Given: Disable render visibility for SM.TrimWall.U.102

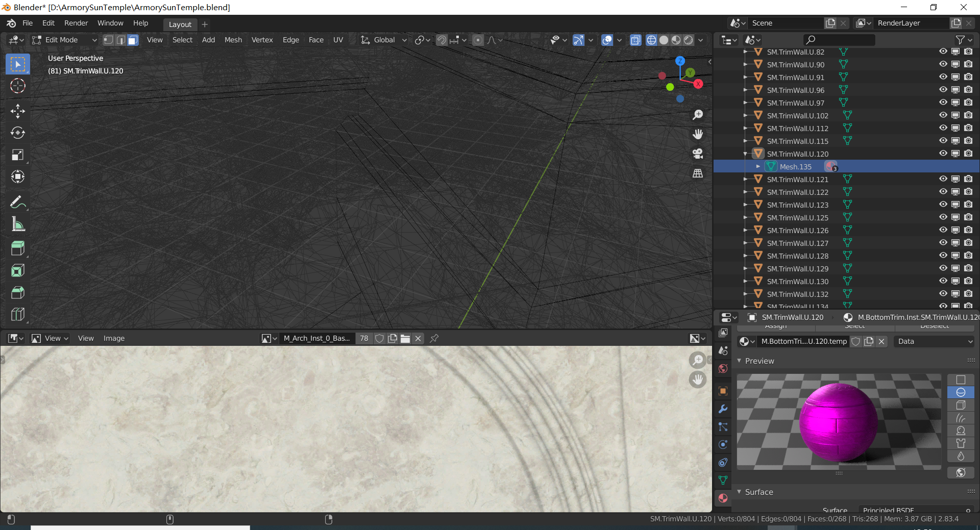Looking at the screenshot, I should (968, 115).
